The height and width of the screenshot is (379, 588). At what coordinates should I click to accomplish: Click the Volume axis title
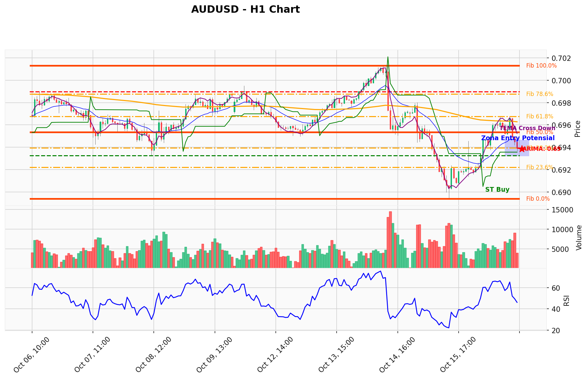click(579, 238)
